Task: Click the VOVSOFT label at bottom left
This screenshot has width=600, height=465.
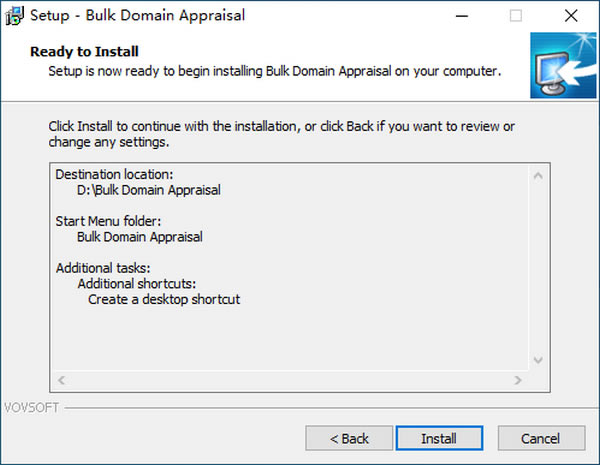Action: click(31, 408)
